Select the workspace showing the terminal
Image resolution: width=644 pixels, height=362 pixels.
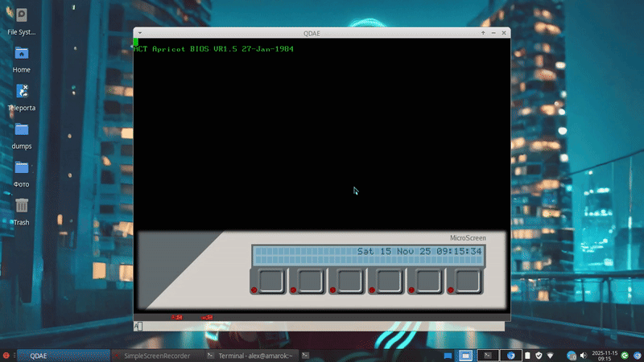coord(488,356)
